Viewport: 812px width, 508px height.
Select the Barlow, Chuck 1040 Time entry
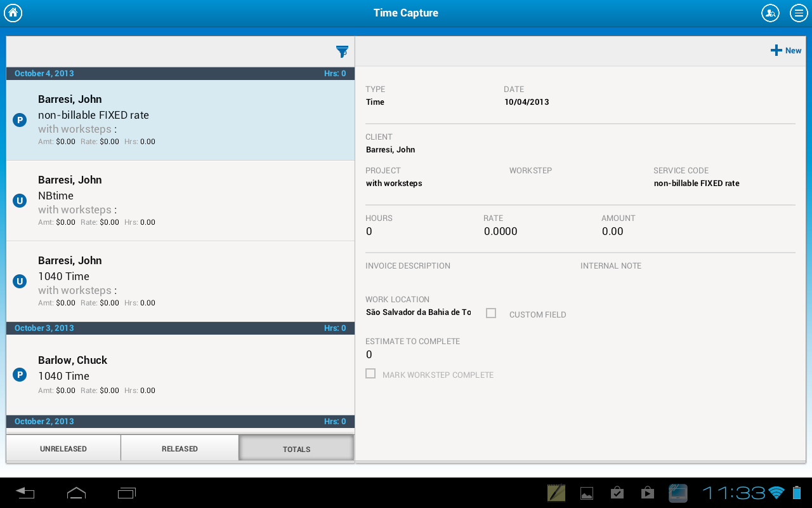(x=180, y=375)
